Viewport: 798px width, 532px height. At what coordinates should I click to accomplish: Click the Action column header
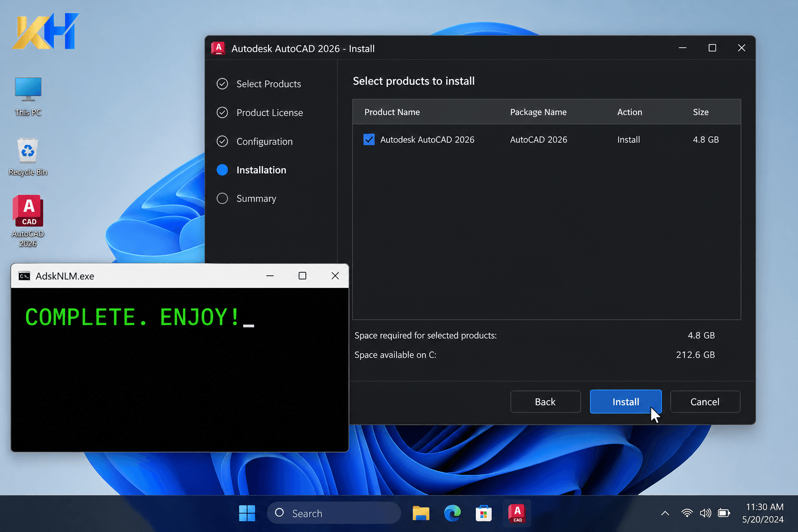(630, 112)
